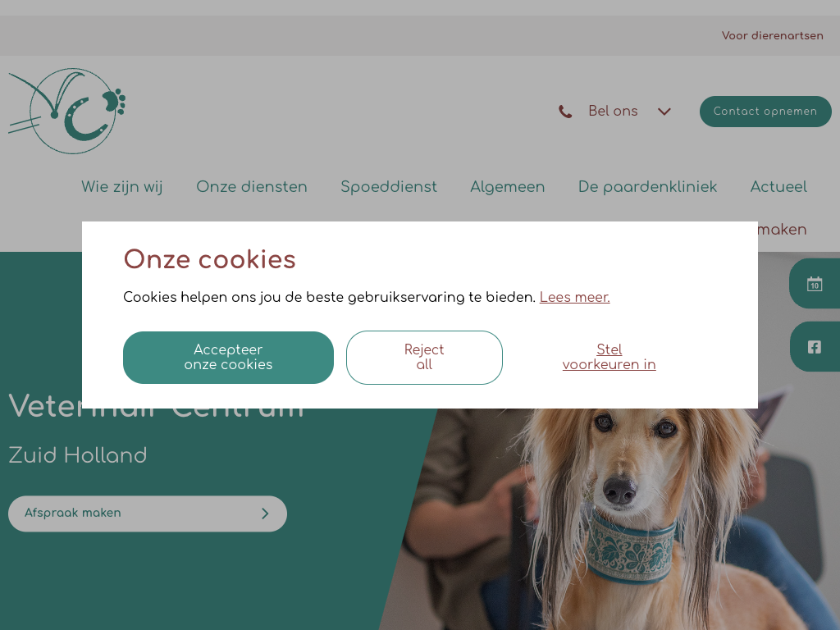Open Actueel menu item
This screenshot has height=630, width=840.
pyautogui.click(x=778, y=186)
